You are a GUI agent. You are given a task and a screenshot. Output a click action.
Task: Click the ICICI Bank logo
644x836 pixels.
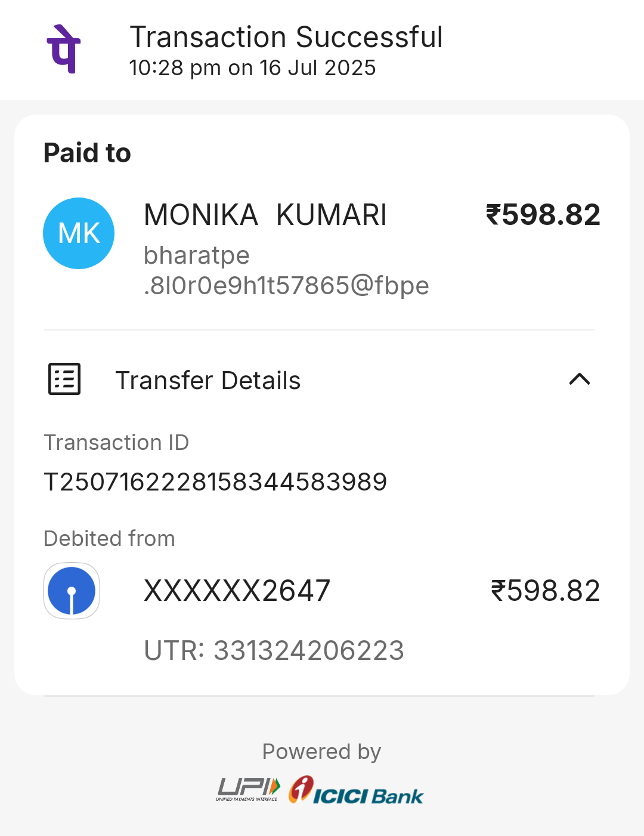coord(356,791)
